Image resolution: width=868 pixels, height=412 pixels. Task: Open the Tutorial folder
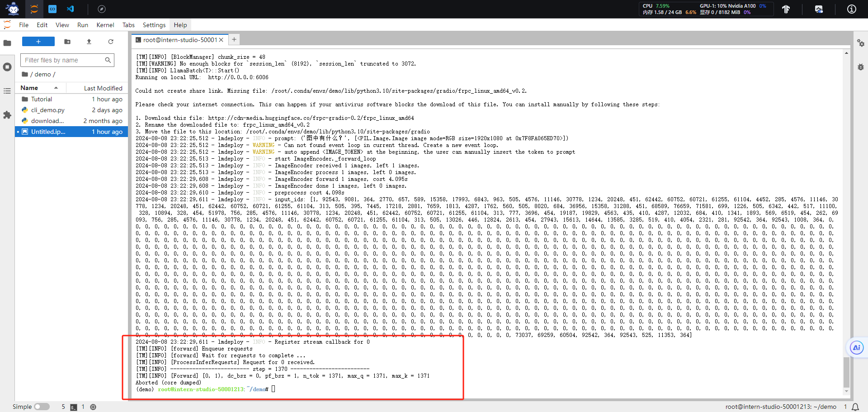click(71, 99)
